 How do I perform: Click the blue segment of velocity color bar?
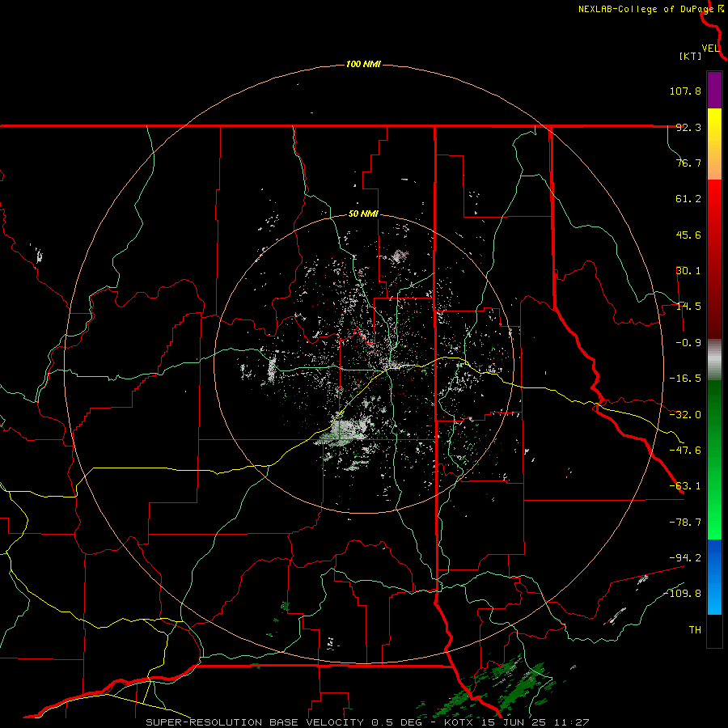pos(714,577)
